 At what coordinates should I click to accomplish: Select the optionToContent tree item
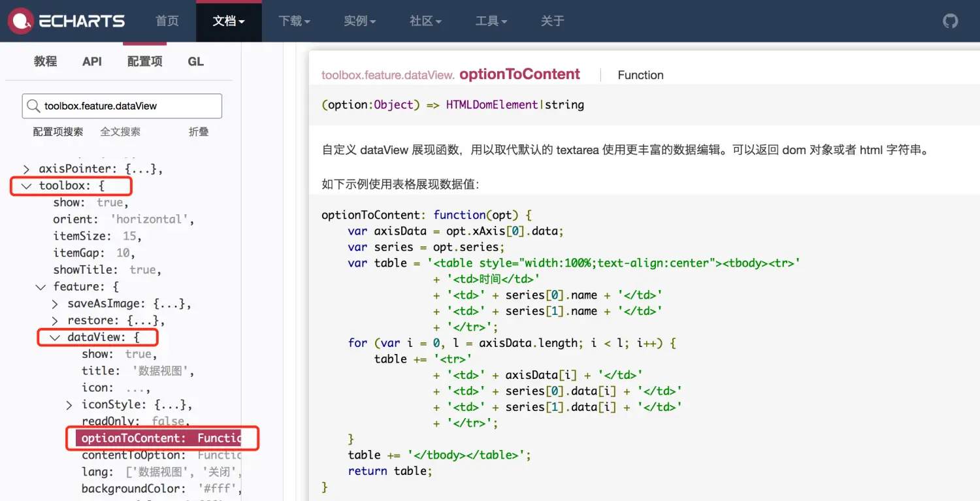(159, 438)
